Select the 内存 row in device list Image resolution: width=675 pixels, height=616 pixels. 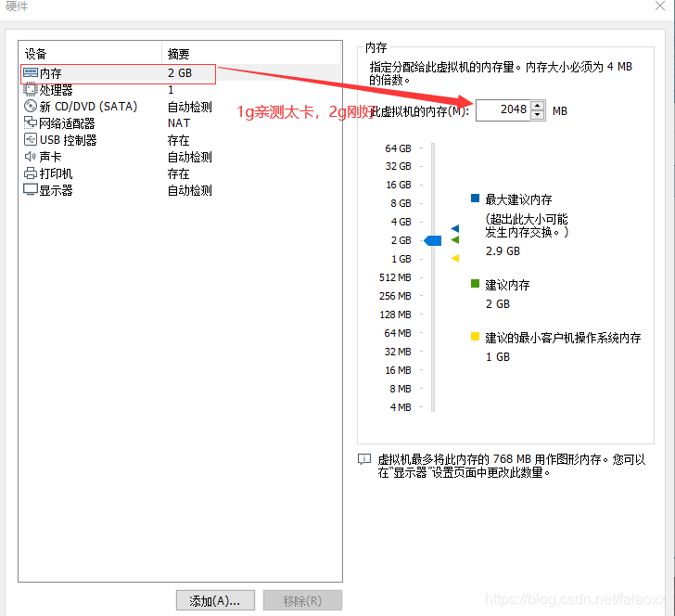point(180,72)
